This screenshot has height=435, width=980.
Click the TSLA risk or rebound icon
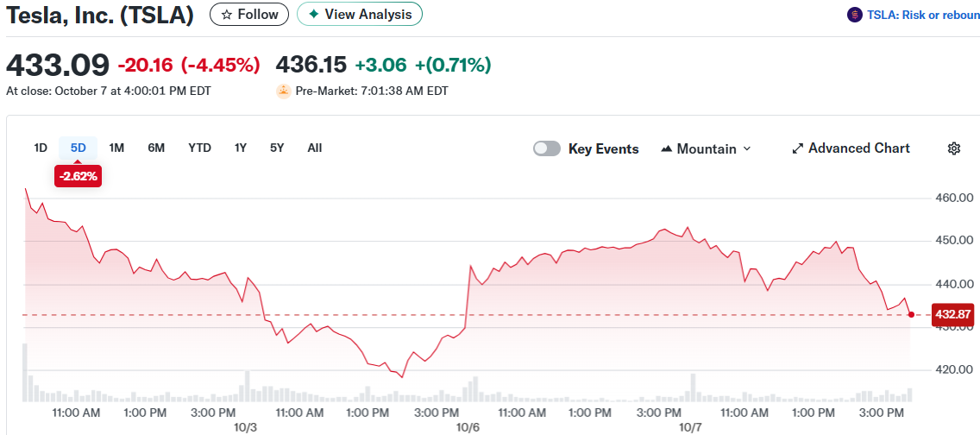click(855, 15)
